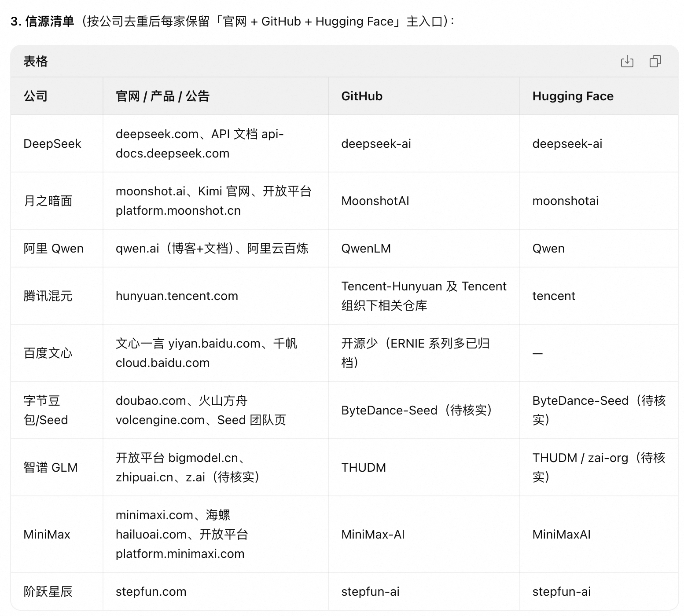Click THUDM in the GitHub column
Viewport: 684px width, 616px height.
click(364, 468)
